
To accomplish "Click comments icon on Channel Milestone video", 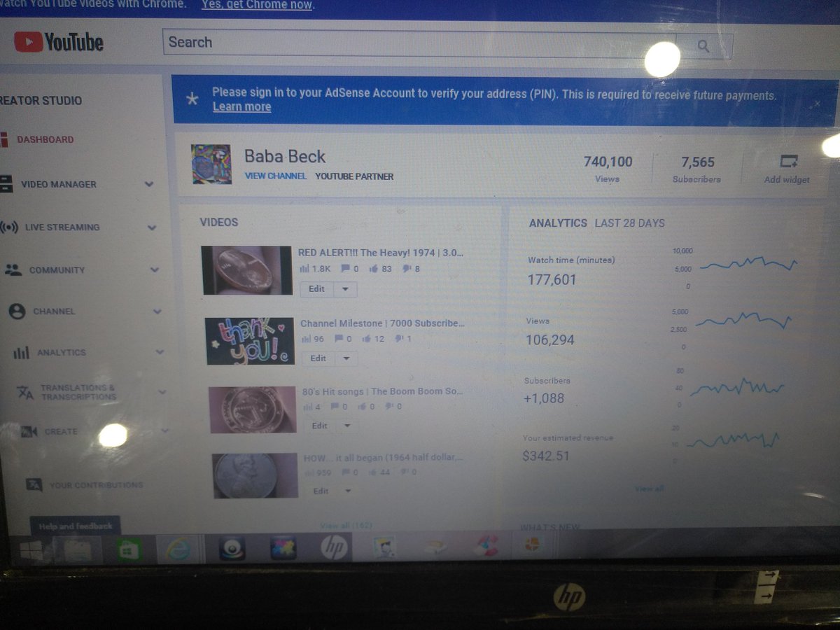I will click(x=339, y=339).
